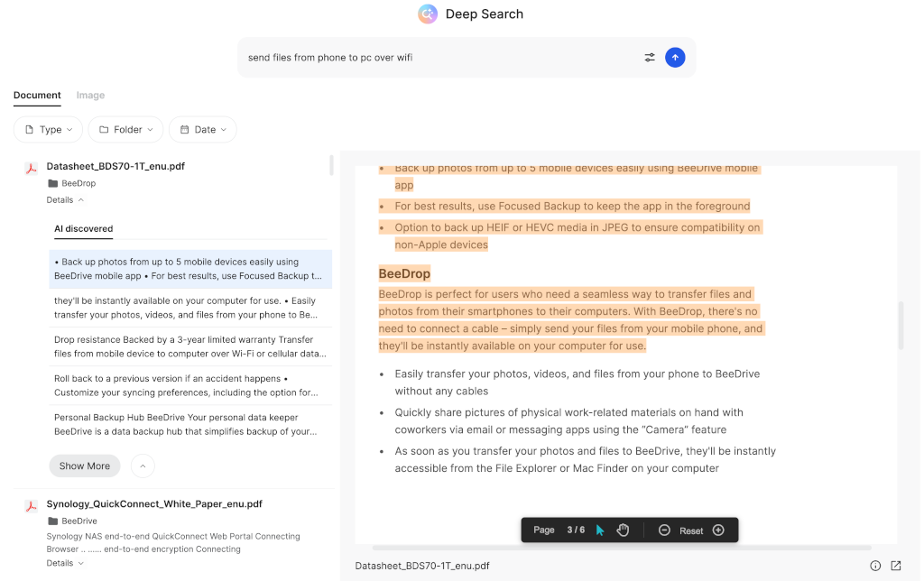Zoom in using the plus icon
This screenshot has height=581, width=924.
click(718, 530)
